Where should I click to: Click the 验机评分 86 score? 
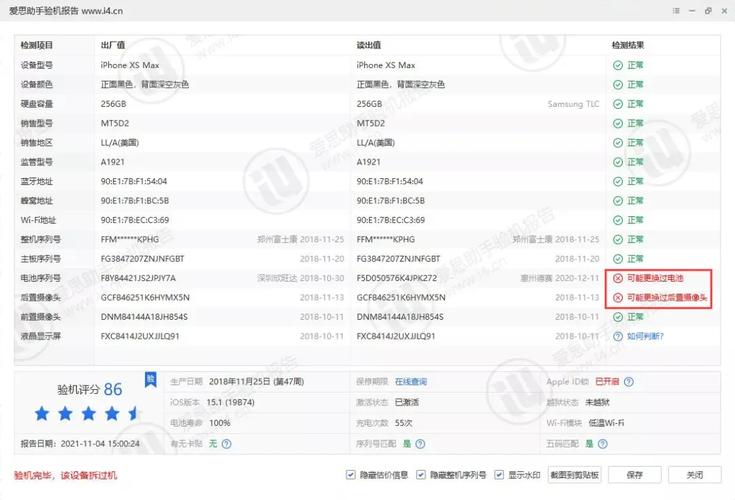90,389
